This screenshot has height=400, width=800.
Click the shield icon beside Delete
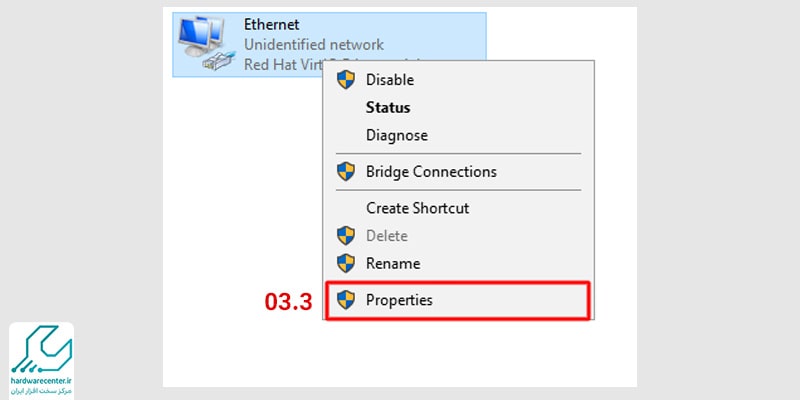(346, 236)
